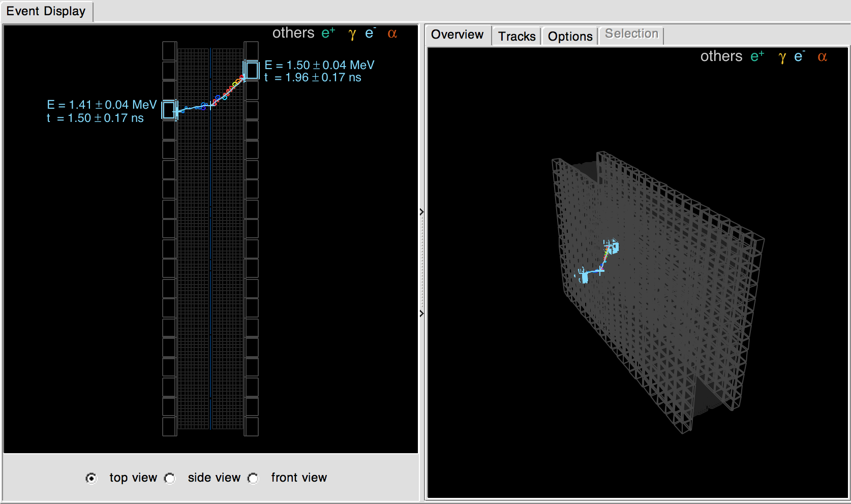Click the 't = 1.50 ± 0.17 ns' label

click(x=96, y=118)
